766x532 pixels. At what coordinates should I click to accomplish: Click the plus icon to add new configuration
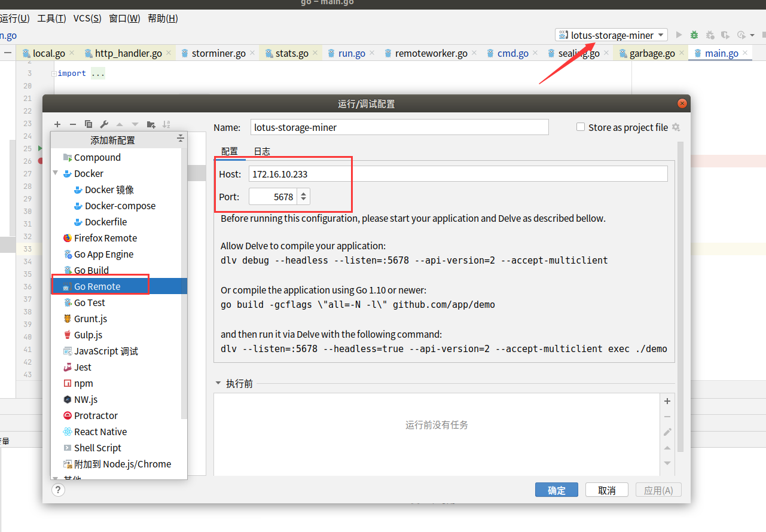point(57,124)
